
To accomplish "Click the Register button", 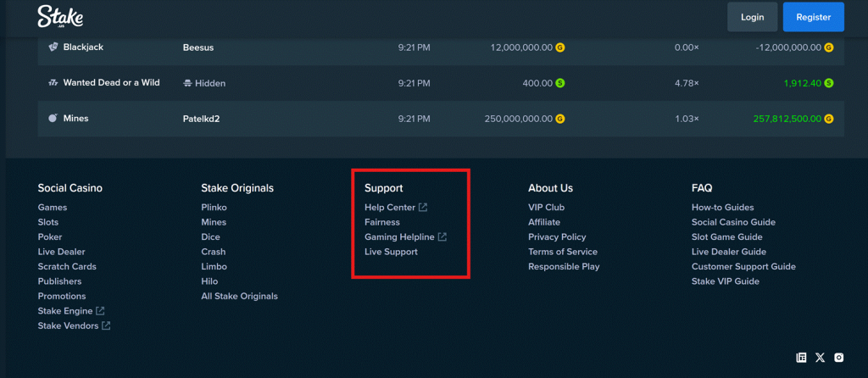I will point(814,17).
